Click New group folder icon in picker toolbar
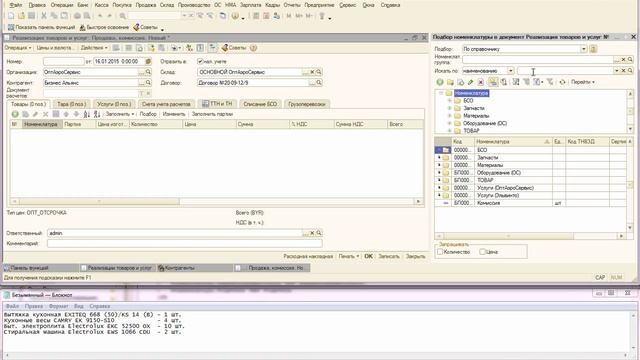Viewport: 640px width, 360px height. (x=450, y=82)
